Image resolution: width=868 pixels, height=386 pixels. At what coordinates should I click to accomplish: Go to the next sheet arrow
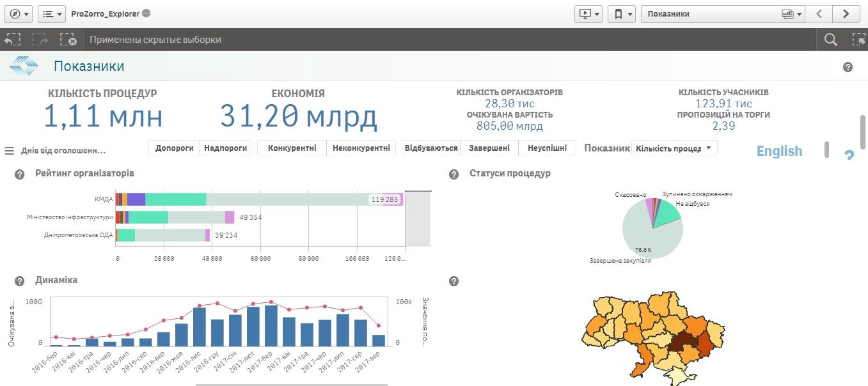(x=846, y=13)
